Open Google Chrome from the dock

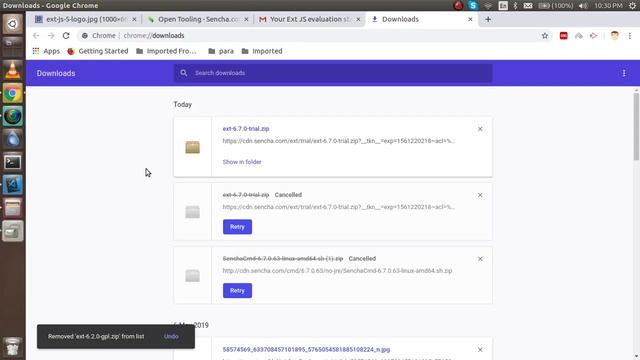[x=13, y=93]
